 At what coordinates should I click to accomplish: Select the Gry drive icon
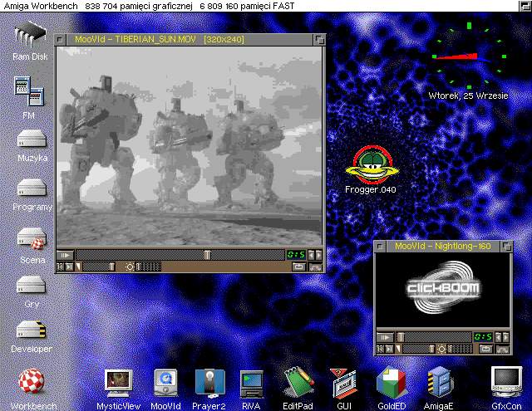pos(31,285)
